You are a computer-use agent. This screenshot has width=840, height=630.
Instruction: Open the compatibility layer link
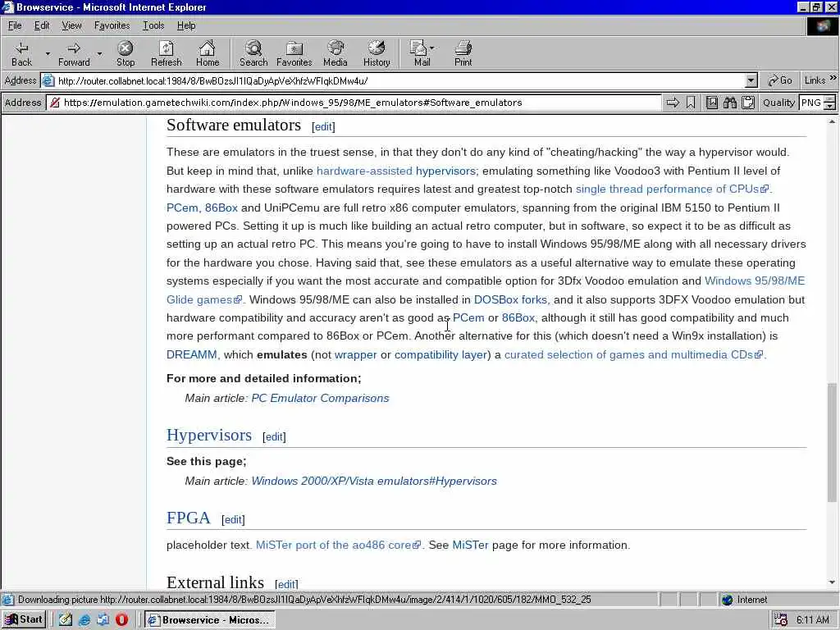coord(441,354)
